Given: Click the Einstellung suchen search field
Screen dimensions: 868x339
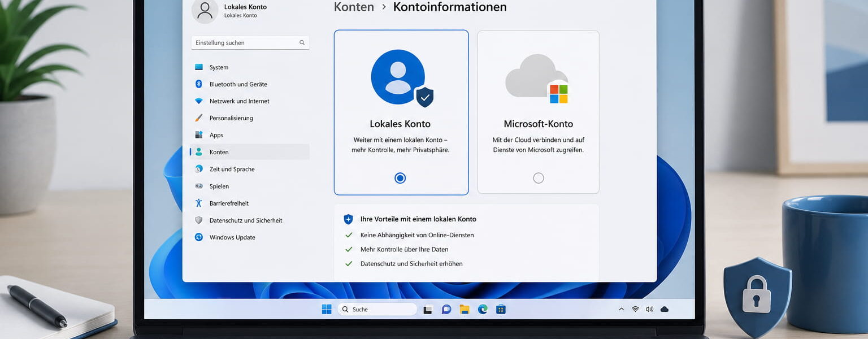Looking at the screenshot, I should [250, 42].
